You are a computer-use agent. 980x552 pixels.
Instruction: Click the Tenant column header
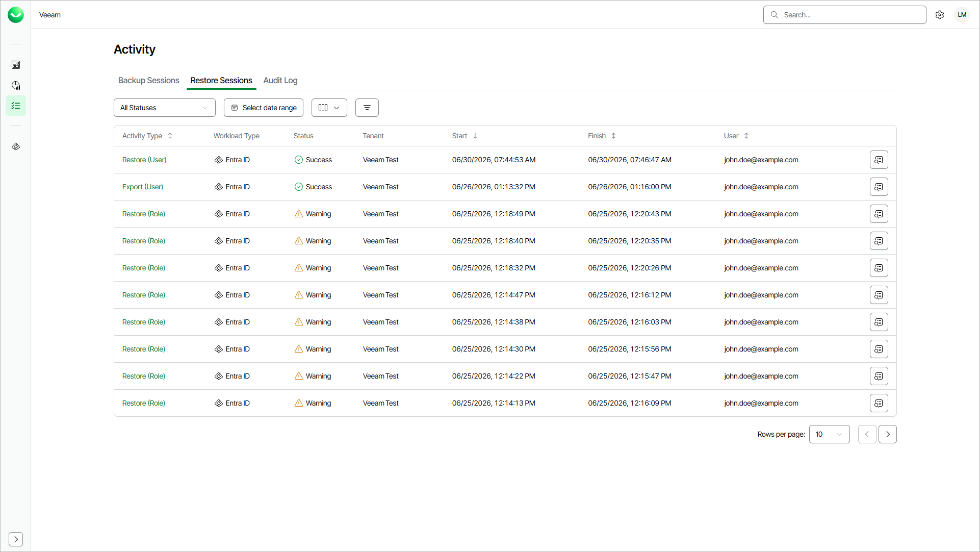(x=373, y=136)
